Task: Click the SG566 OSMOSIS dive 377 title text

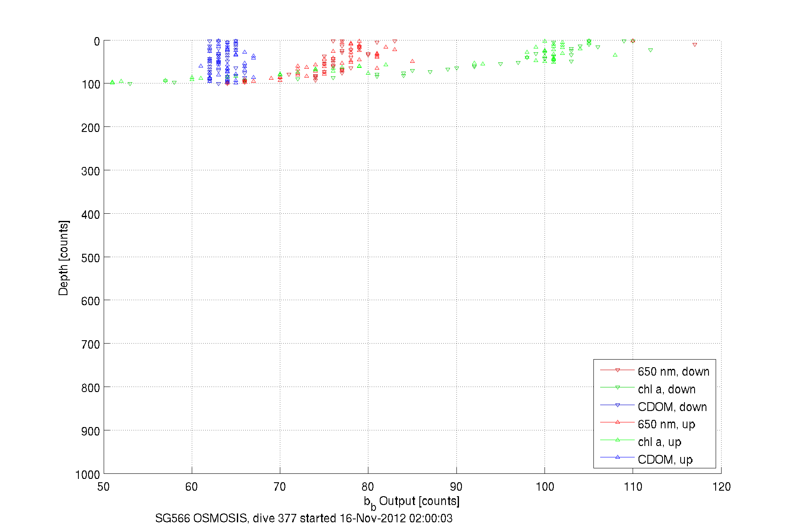Action: [304, 518]
